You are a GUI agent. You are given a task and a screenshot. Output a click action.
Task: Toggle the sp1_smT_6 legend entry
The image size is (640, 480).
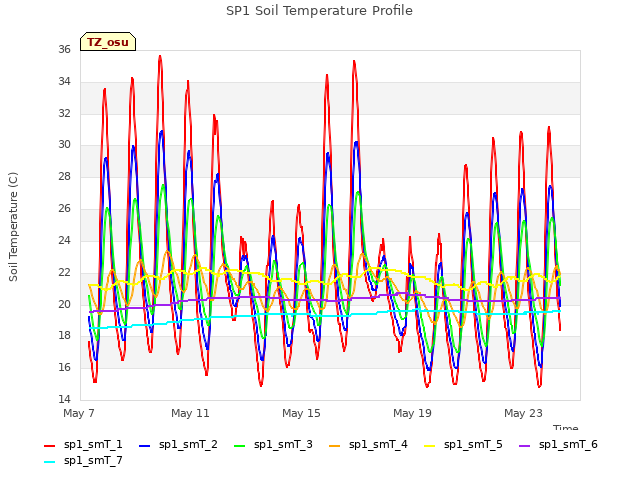pyautogui.click(x=558, y=444)
